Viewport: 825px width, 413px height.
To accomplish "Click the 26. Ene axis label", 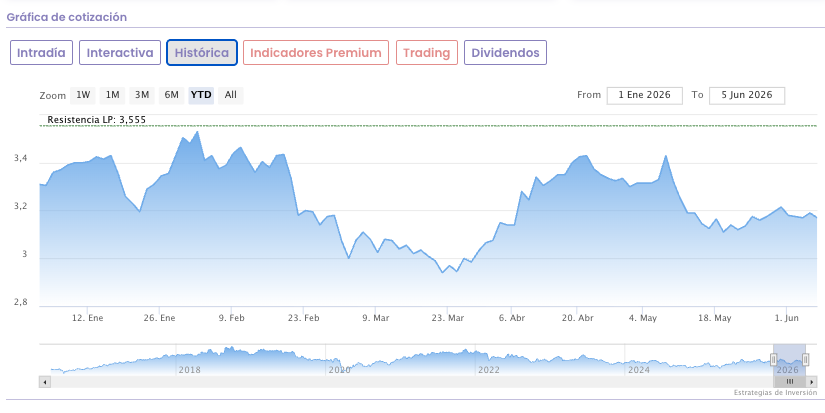I will click(159, 318).
